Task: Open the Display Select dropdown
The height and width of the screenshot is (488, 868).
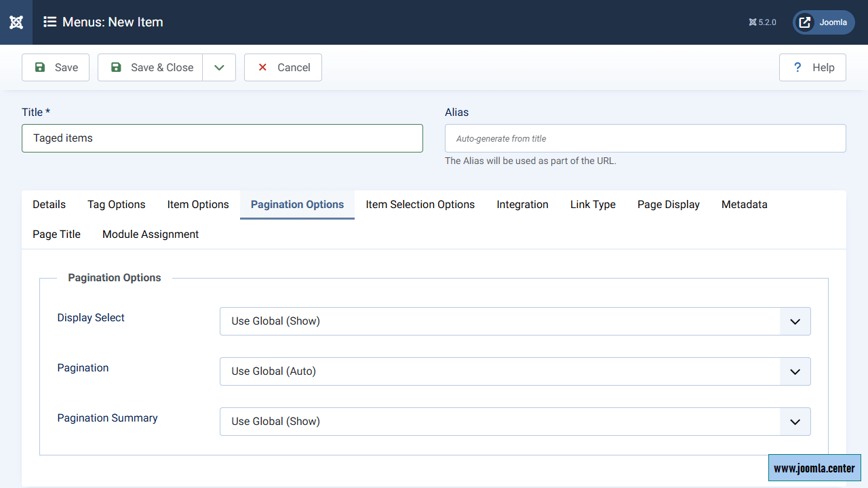Action: [515, 321]
